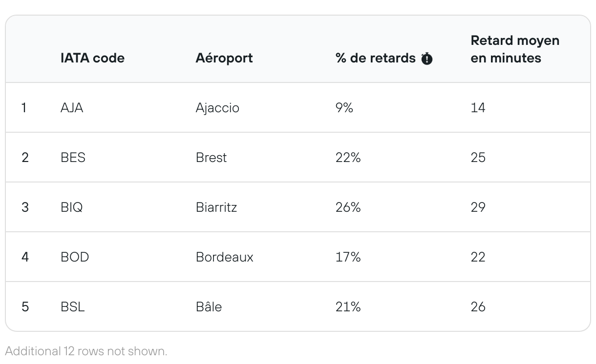
Task: Select the Bâle airport cell
Action: click(x=209, y=307)
